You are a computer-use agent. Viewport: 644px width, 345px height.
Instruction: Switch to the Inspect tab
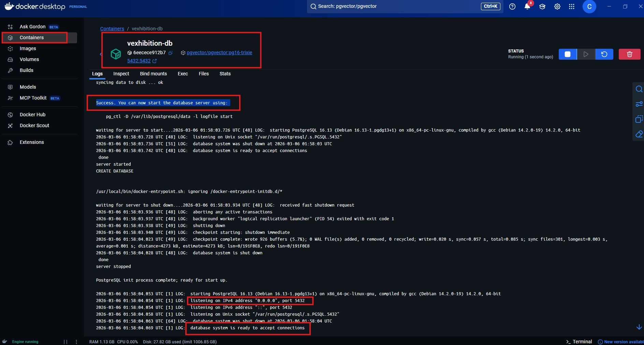pyautogui.click(x=121, y=74)
